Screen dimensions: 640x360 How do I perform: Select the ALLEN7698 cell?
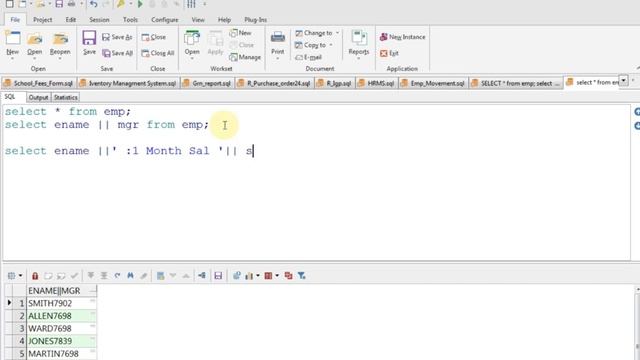click(61, 316)
